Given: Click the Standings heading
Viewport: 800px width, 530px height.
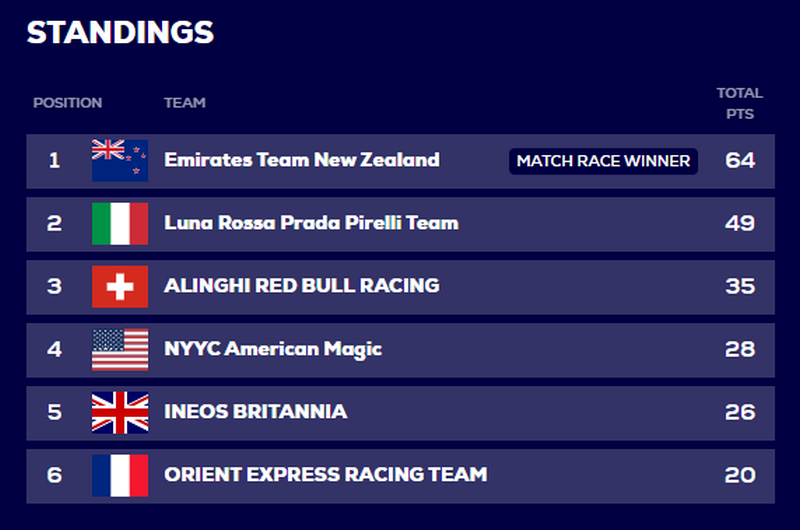Looking at the screenshot, I should [x=120, y=32].
